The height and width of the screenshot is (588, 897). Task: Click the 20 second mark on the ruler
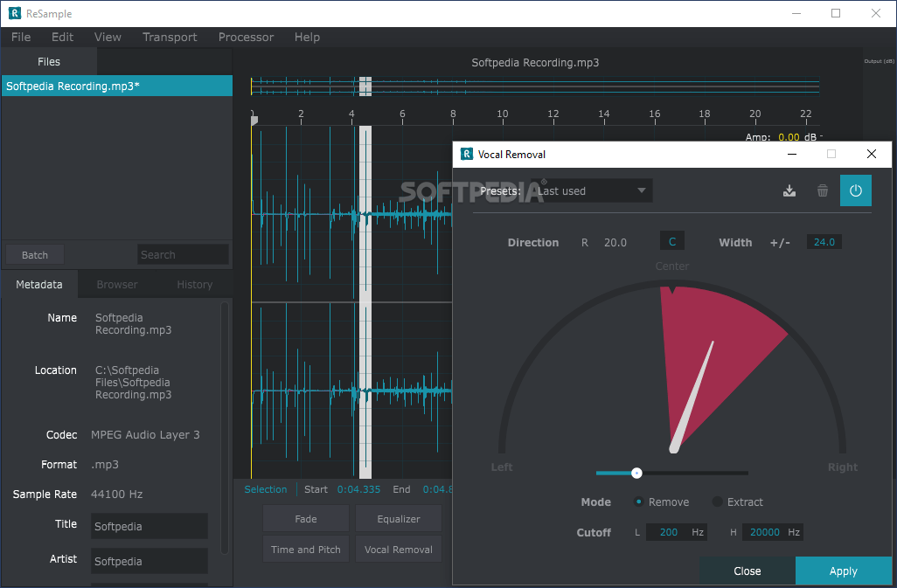[x=755, y=114]
